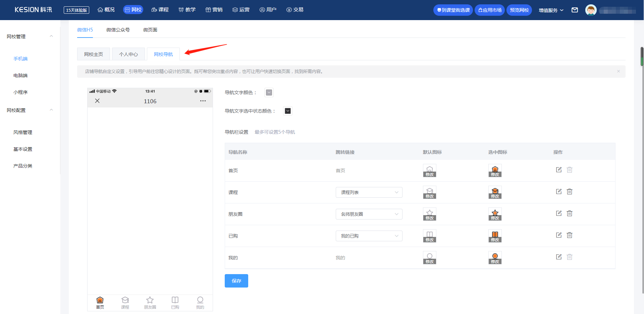Open 导航文字颜色 color picker

tap(269, 92)
